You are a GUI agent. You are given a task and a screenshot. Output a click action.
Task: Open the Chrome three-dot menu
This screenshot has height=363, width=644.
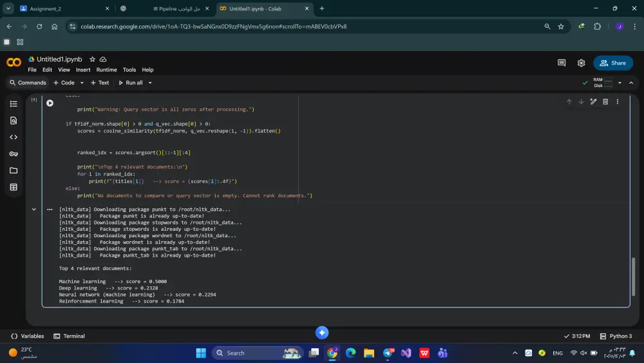(634, 26)
